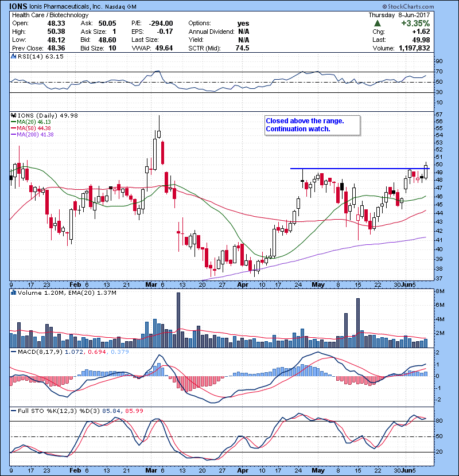Click the High value 50.38
The height and width of the screenshot is (476, 459).
point(56,32)
